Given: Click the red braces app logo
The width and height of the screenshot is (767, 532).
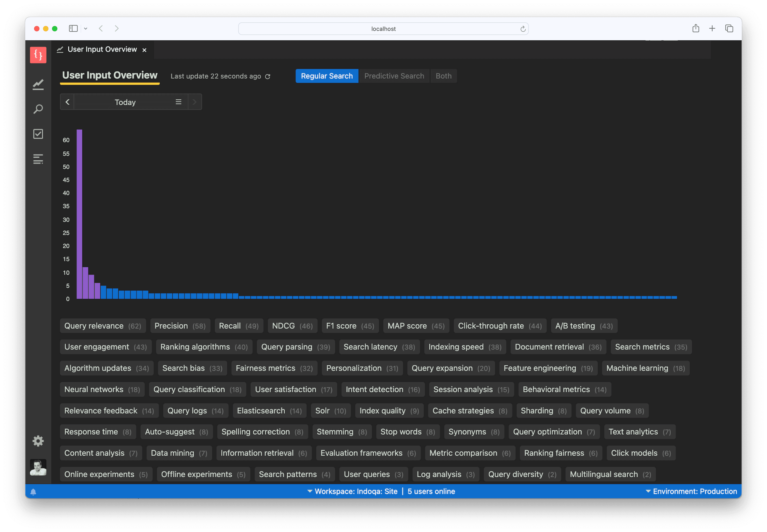Looking at the screenshot, I should pyautogui.click(x=38, y=55).
